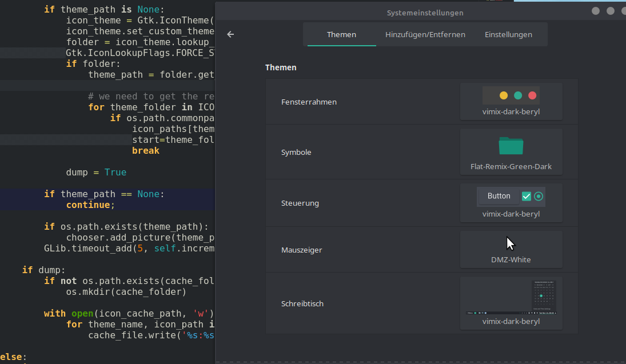Click 'if theme_path == None:' line in editor
Screen dimensions: 626x364
(x=104, y=194)
